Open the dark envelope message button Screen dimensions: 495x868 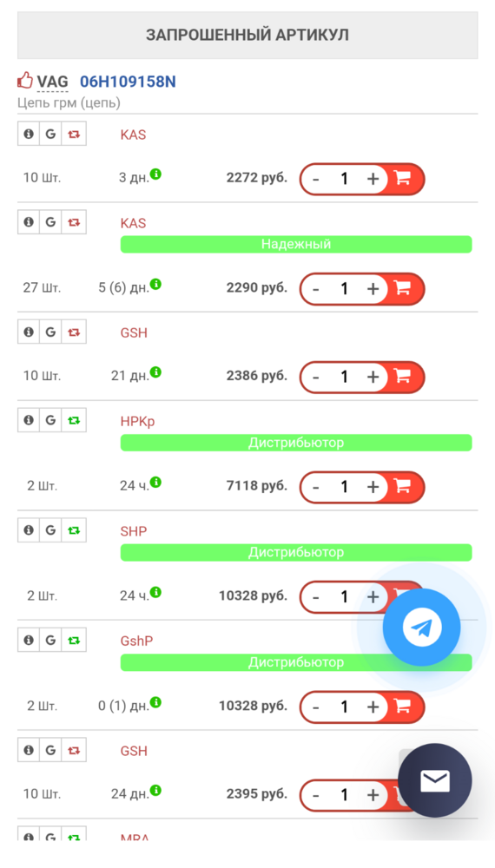point(435,780)
